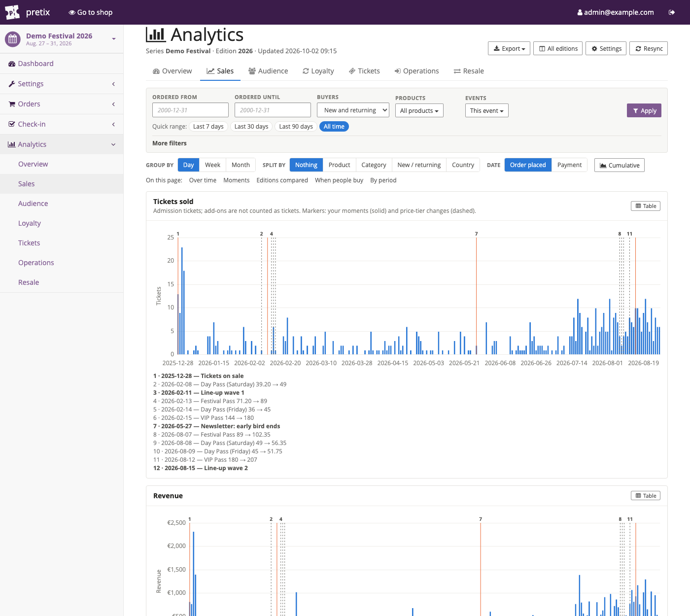Click the Export download icon
The height and width of the screenshot is (616, 690).
coord(496,48)
